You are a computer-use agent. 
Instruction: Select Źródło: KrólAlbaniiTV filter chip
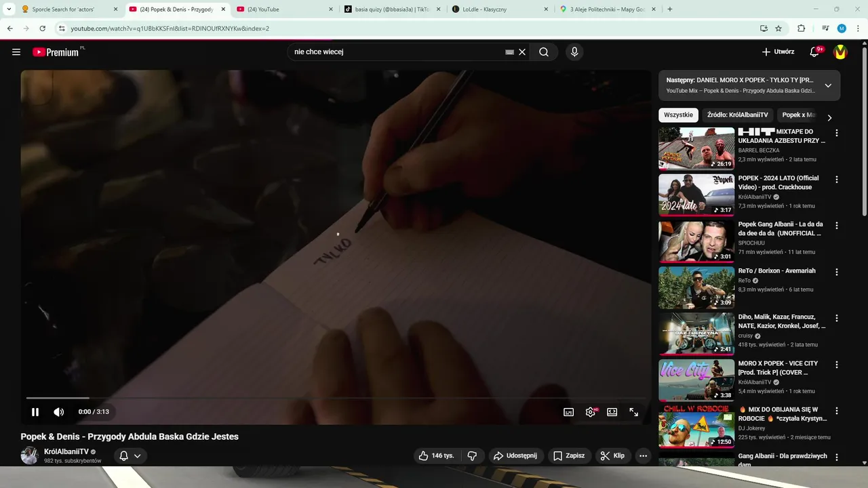[x=737, y=115]
